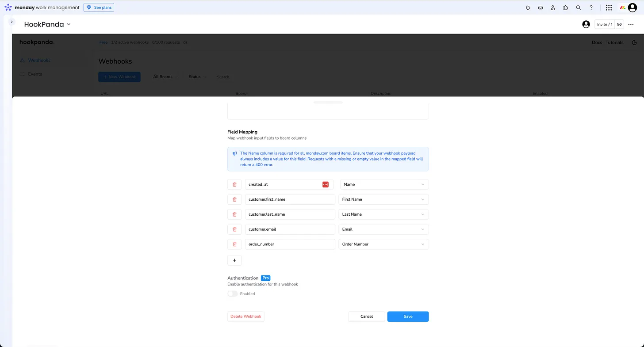This screenshot has width=644, height=347.
Task: Click the Delete Webhook button
Action: pyautogui.click(x=245, y=316)
